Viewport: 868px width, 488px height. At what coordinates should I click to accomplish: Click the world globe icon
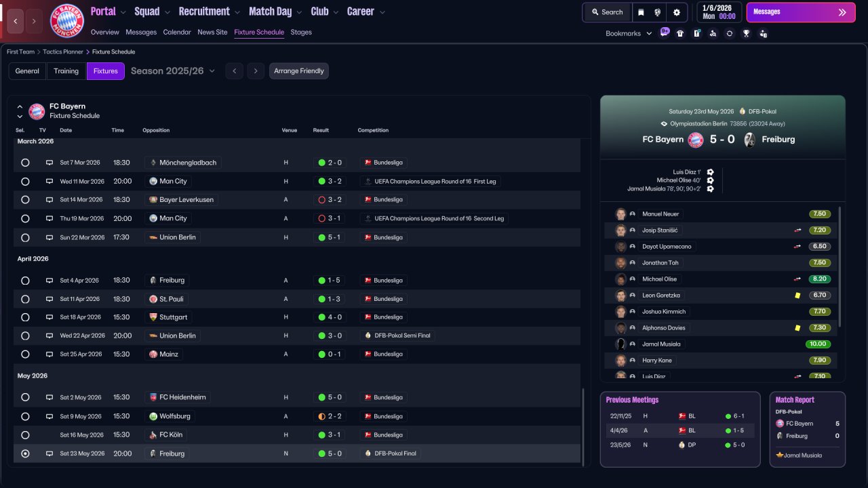pos(658,12)
